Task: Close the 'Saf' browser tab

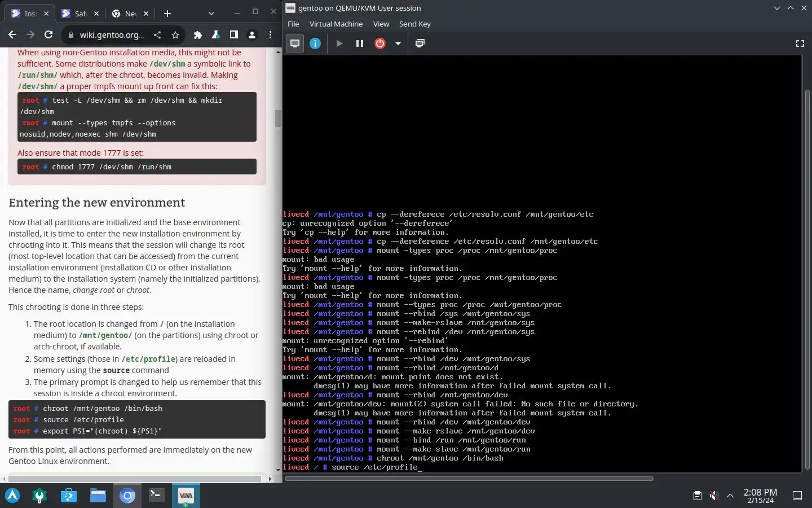Action: click(x=96, y=14)
